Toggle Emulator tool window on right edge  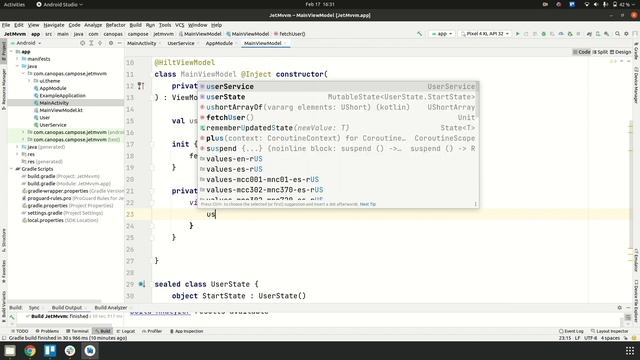[x=636, y=261]
